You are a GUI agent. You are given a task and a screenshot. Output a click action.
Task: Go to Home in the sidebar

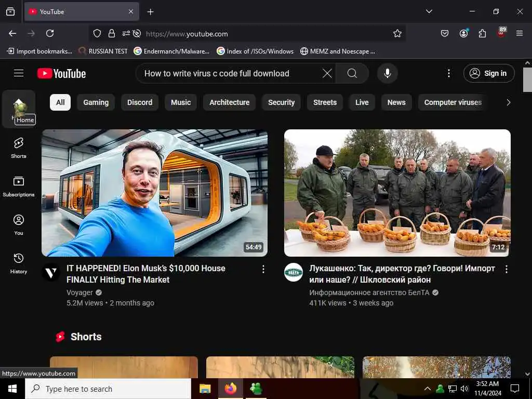pos(19,109)
